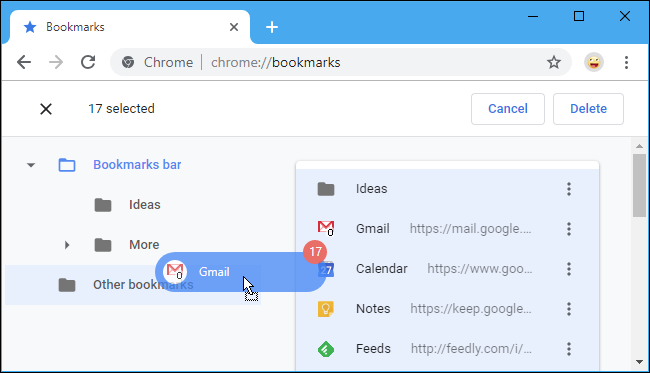Open more actions for Calendar bookmark
Screen dimensions: 650x373
pyautogui.click(x=569, y=269)
